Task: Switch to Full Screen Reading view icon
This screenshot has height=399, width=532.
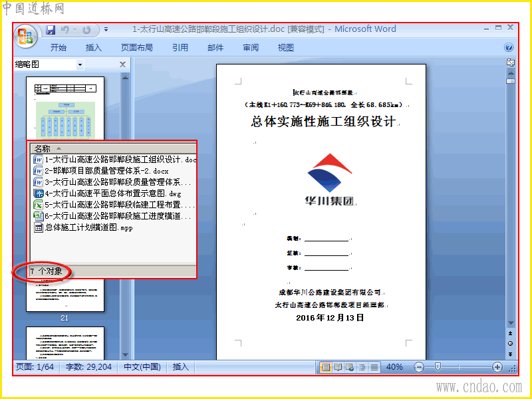Action: click(x=338, y=368)
